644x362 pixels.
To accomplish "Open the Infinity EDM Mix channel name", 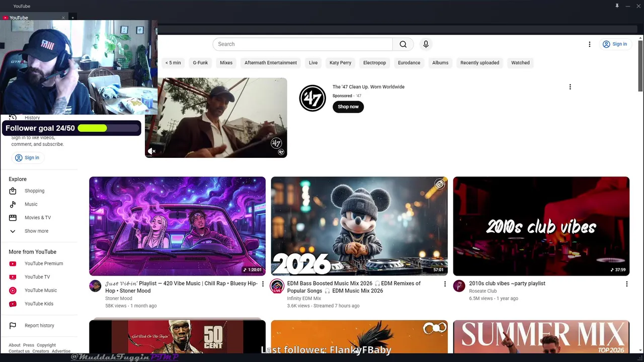I will click(304, 299).
